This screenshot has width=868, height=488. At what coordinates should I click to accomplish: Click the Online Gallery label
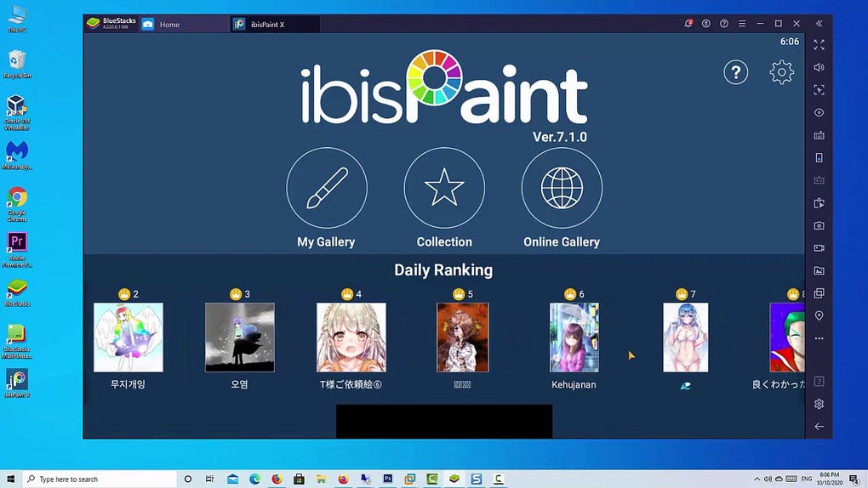pos(562,242)
